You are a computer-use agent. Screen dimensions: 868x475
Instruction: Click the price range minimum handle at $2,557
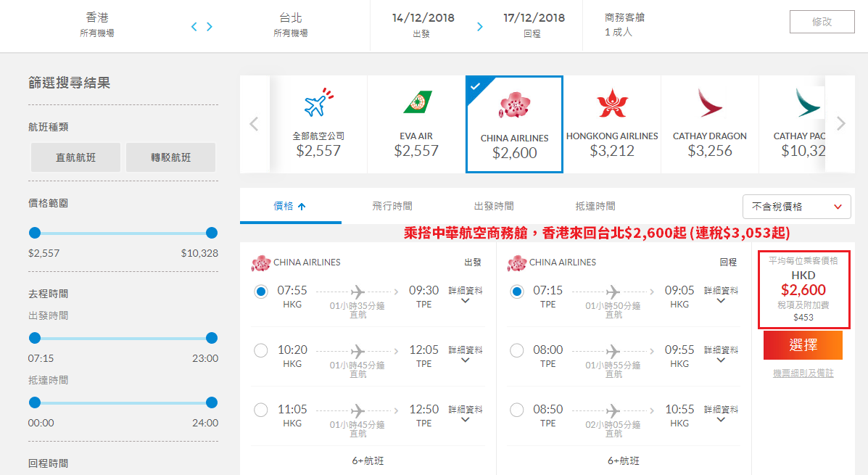click(x=35, y=233)
